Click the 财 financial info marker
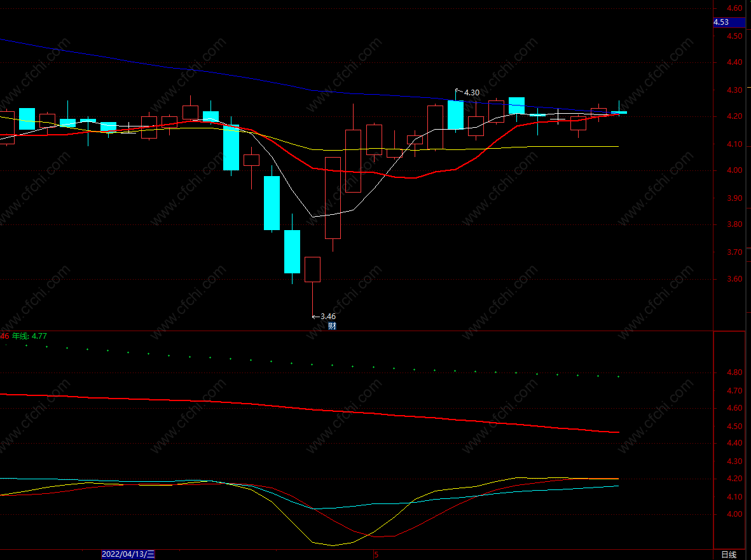Image resolution: width=751 pixels, height=560 pixels. [x=332, y=326]
